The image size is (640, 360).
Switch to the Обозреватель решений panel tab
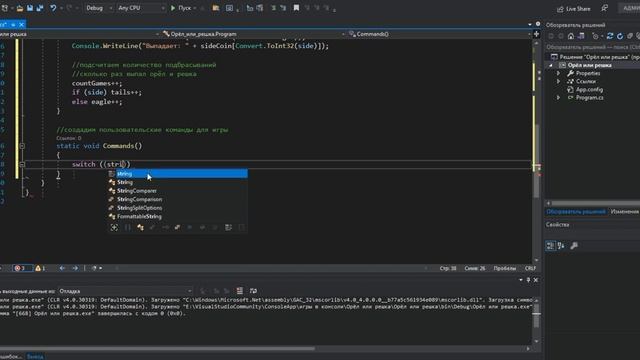pos(576,211)
